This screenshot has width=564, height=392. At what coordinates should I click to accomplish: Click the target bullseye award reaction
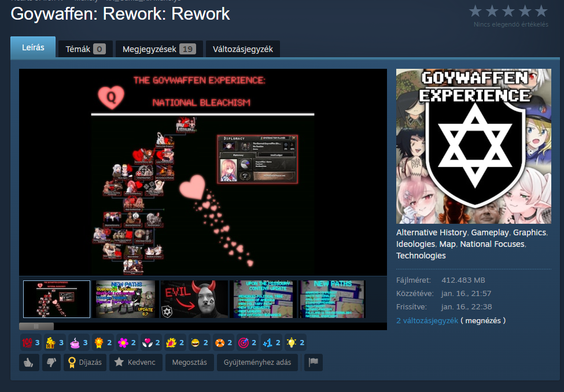[244, 343]
